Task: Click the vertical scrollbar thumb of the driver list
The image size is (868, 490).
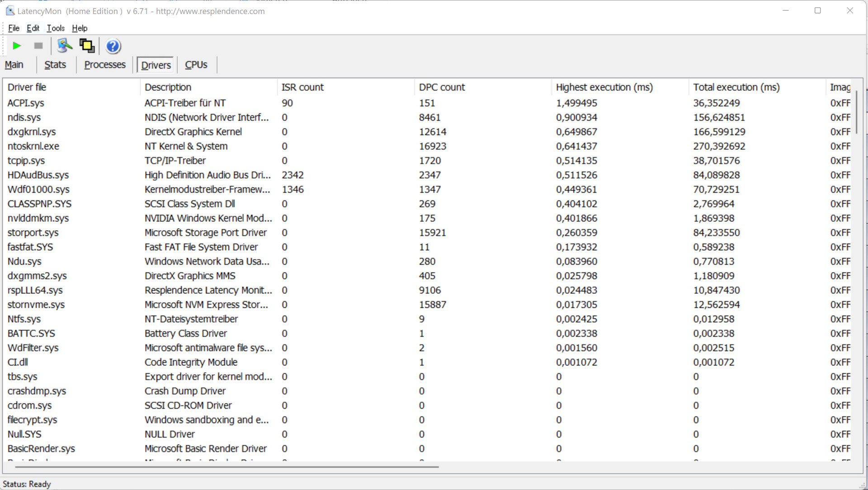Action: click(x=856, y=112)
